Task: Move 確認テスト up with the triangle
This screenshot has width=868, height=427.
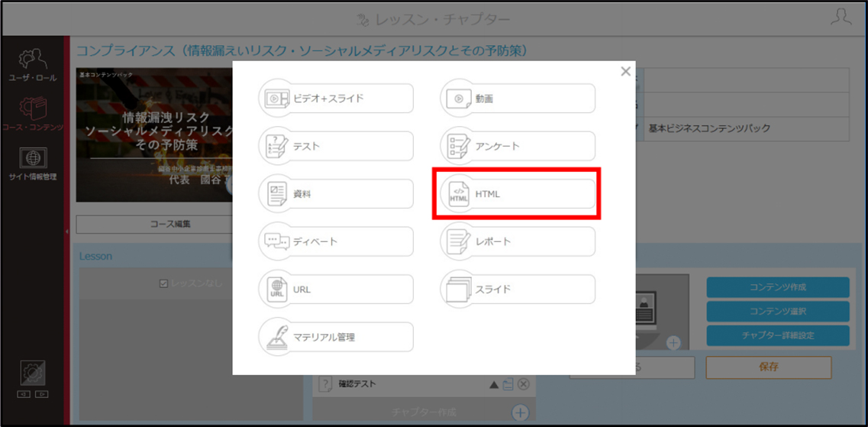Action: (494, 384)
